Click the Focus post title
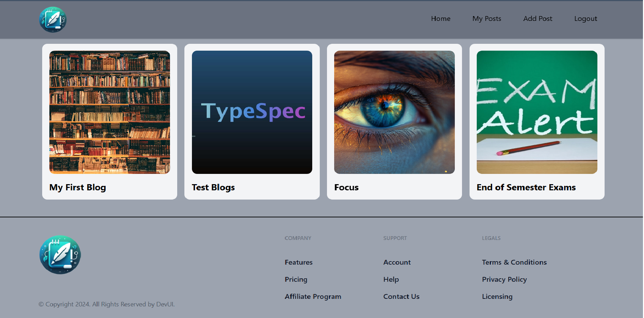The height and width of the screenshot is (318, 644). point(346,187)
